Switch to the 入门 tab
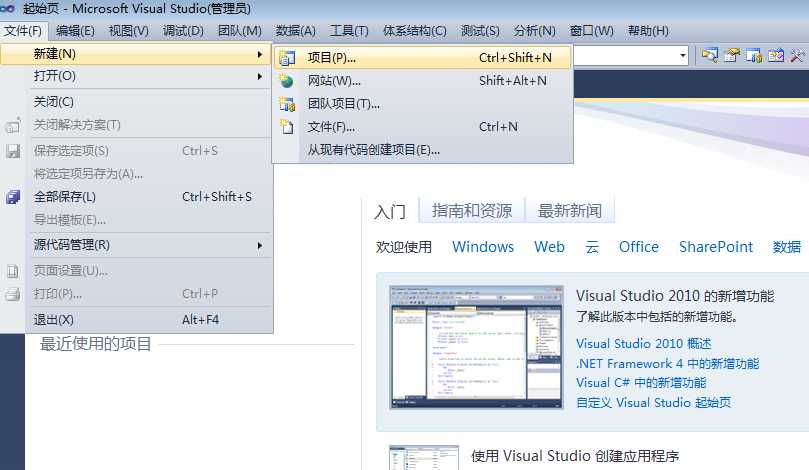The width and height of the screenshot is (809, 470). (390, 211)
